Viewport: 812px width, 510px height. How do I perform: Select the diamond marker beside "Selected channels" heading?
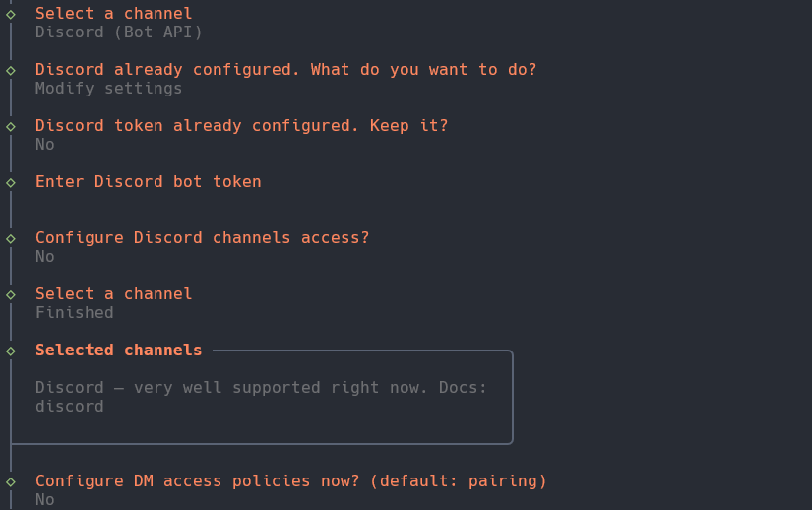tap(11, 351)
